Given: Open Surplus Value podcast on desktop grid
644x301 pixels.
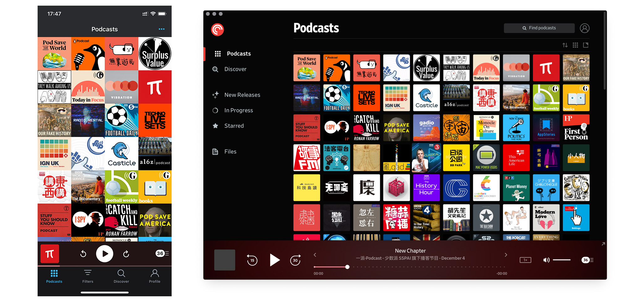Looking at the screenshot, I should tap(426, 68).
